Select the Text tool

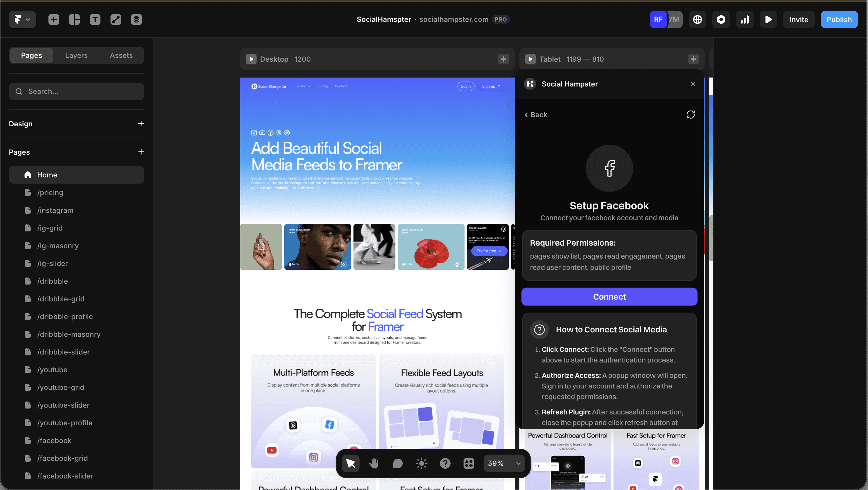pos(95,19)
